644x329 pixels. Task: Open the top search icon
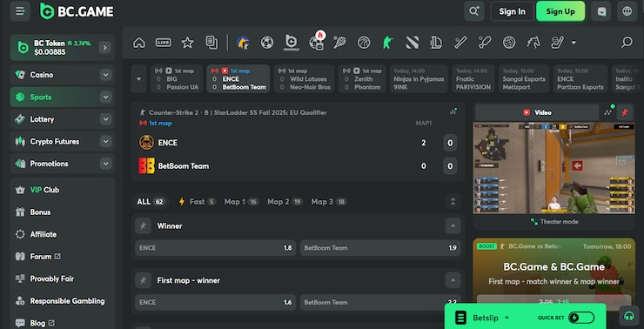click(x=474, y=11)
